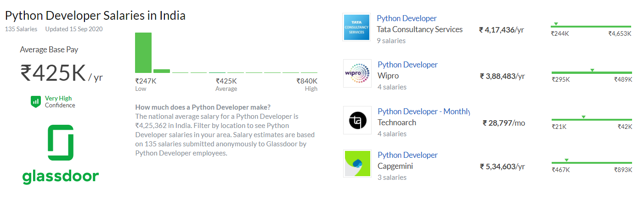
Task: Click the glassdoor wordmark logo
Action: [x=60, y=177]
